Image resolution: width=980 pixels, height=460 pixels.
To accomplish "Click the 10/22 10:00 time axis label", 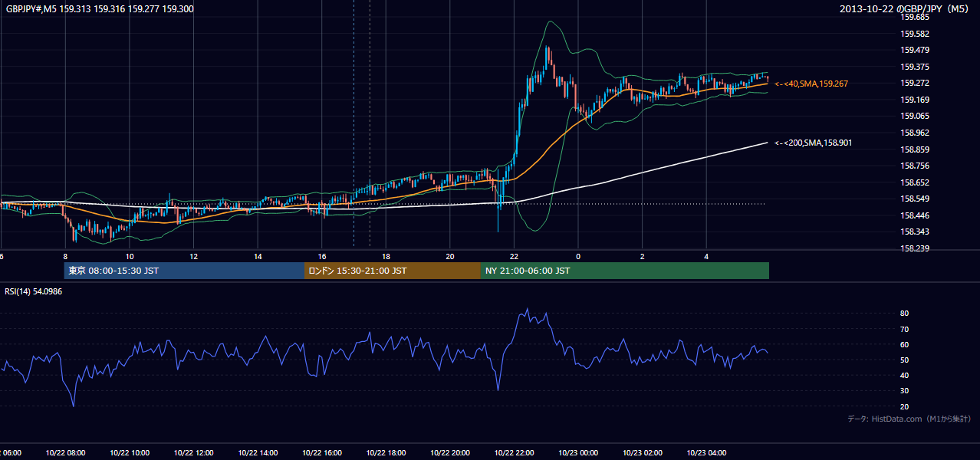I will [x=130, y=452].
